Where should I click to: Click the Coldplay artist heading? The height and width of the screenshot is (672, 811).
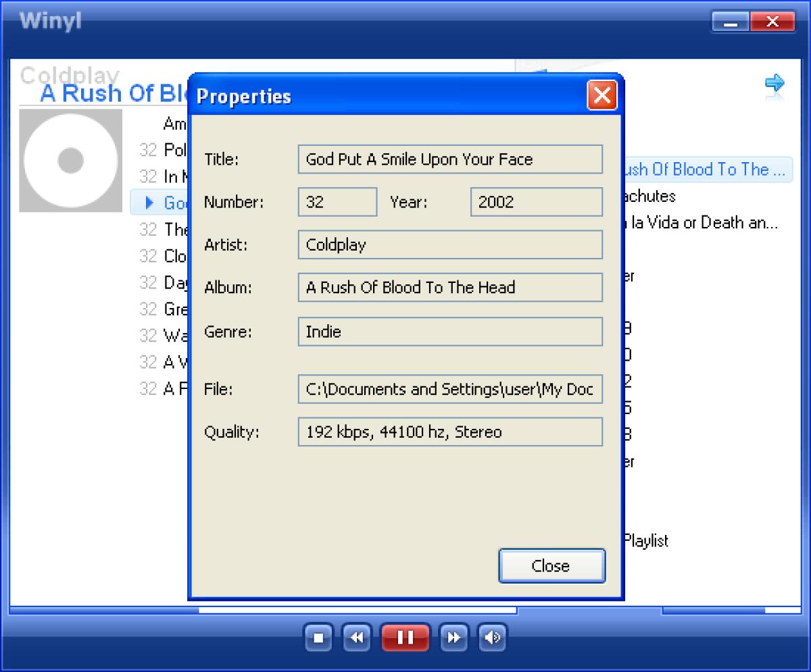[70, 75]
